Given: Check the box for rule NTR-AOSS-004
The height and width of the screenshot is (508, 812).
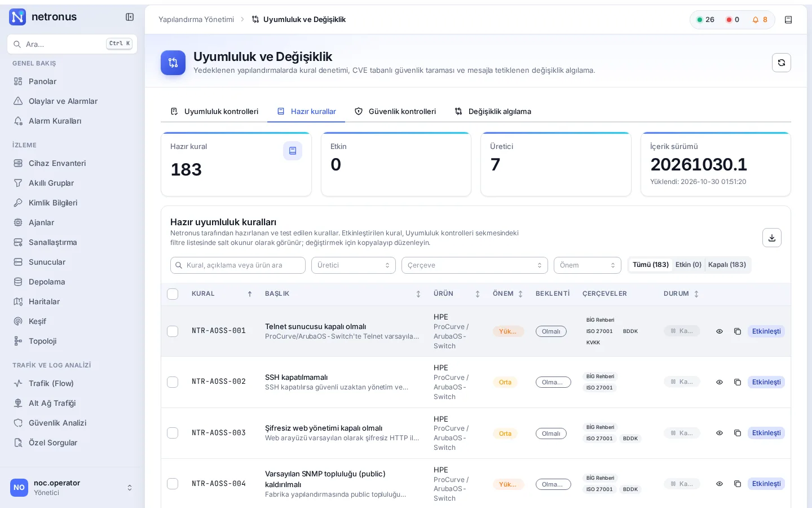Looking at the screenshot, I should (173, 484).
